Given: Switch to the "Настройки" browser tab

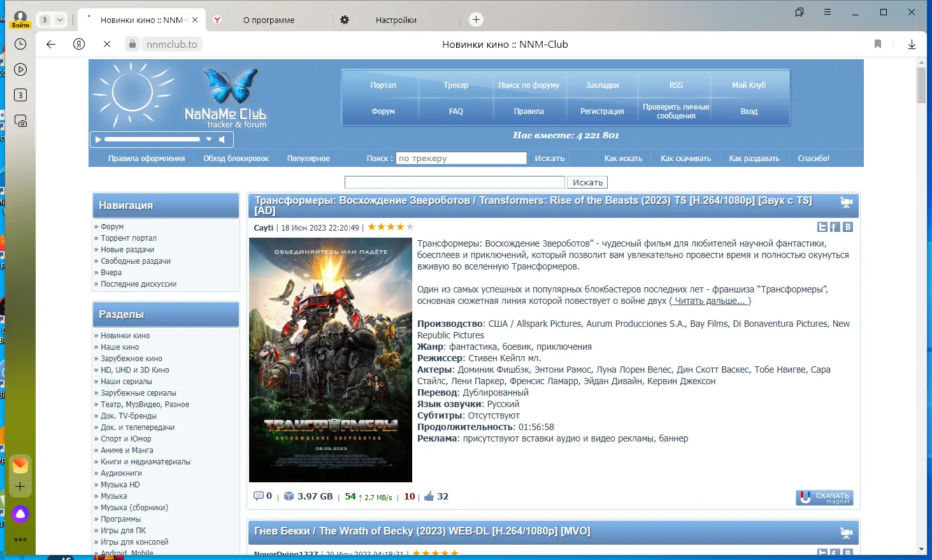Looking at the screenshot, I should tap(395, 20).
